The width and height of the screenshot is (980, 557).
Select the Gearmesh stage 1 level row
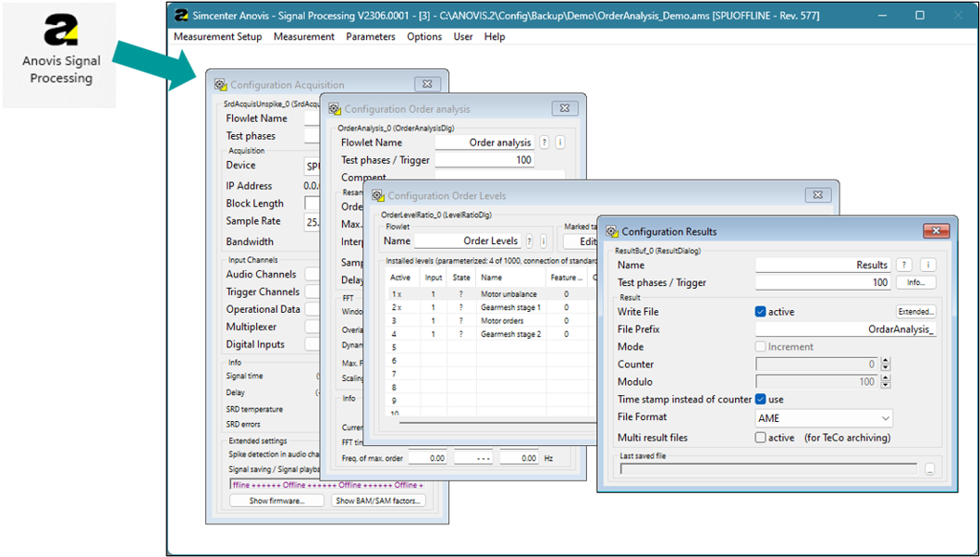point(491,307)
